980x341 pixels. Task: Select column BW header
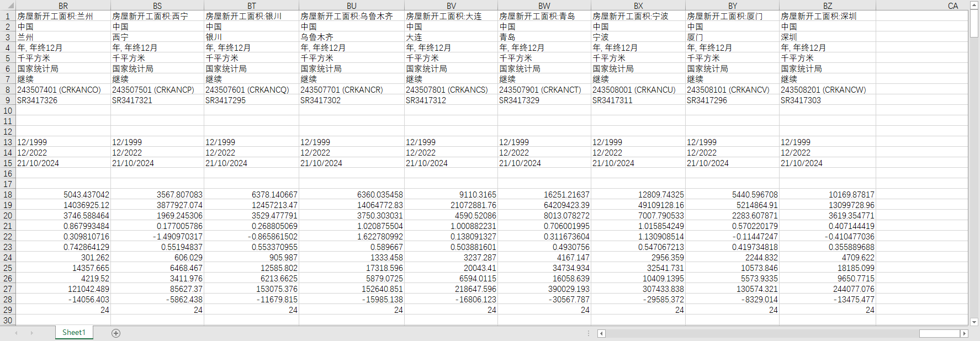pyautogui.click(x=544, y=6)
